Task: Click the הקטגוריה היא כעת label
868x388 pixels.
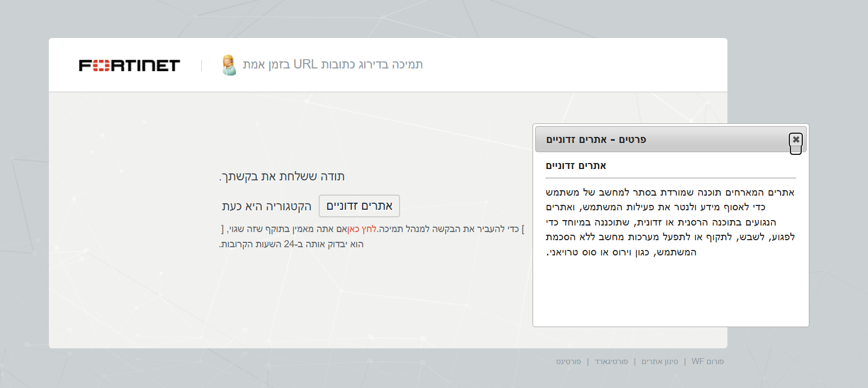Action: pyautogui.click(x=267, y=206)
